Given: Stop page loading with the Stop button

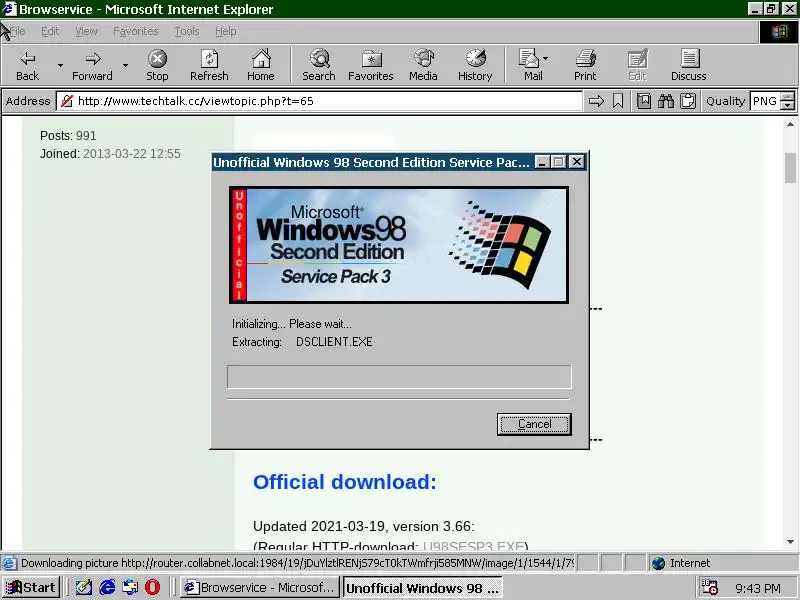Looking at the screenshot, I should 157,65.
